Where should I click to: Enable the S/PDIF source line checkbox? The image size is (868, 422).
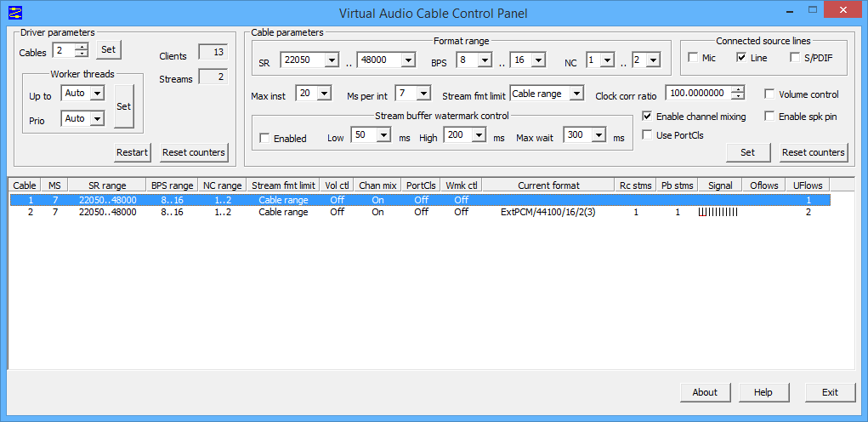pos(795,58)
